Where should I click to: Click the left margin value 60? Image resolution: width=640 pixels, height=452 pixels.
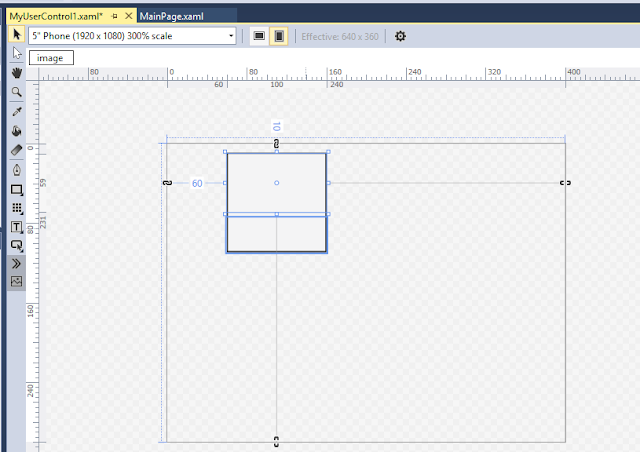point(197,183)
